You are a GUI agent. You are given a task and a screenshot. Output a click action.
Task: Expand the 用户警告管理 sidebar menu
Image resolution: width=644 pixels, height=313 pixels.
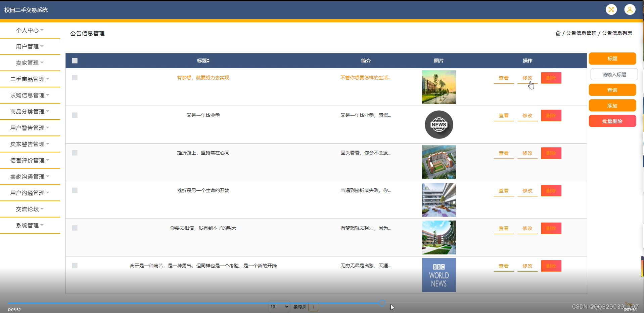pyautogui.click(x=30, y=128)
